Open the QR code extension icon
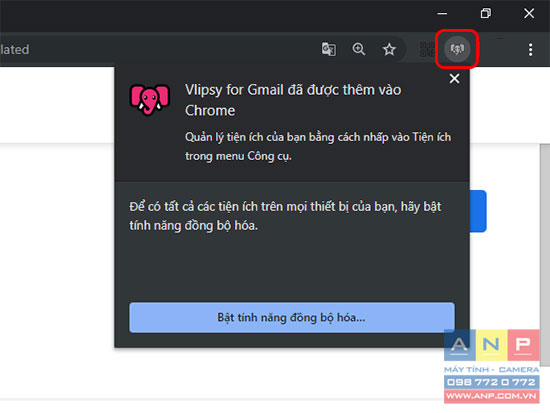 point(427,49)
